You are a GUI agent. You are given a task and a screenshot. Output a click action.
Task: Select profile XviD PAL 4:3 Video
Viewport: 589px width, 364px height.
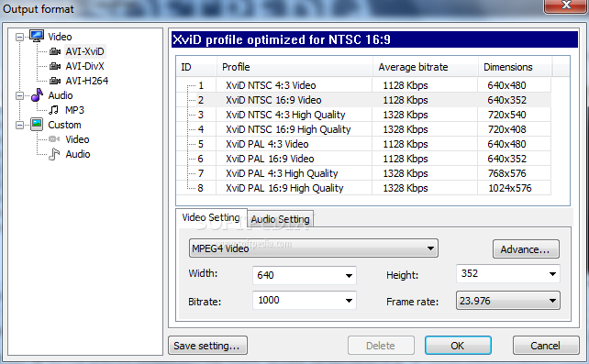tap(267, 144)
